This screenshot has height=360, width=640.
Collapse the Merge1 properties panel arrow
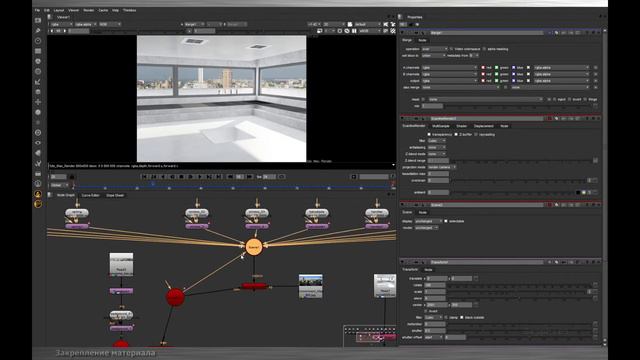[402, 33]
